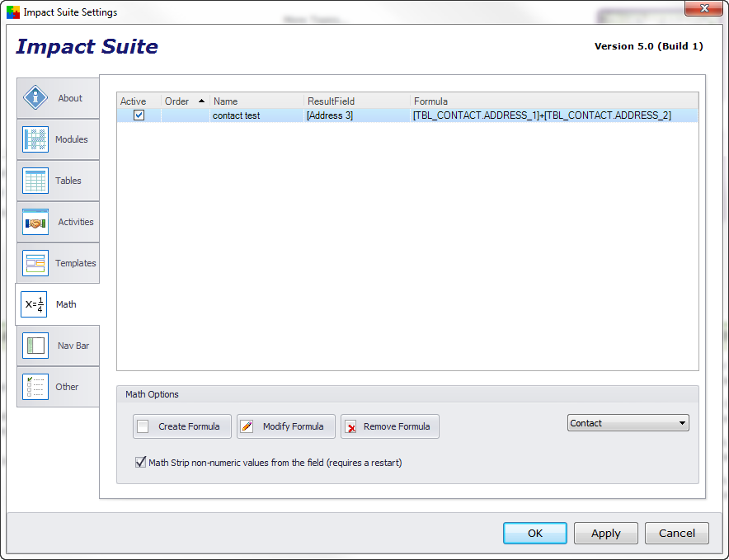Click the Cancel button

pyautogui.click(x=677, y=533)
